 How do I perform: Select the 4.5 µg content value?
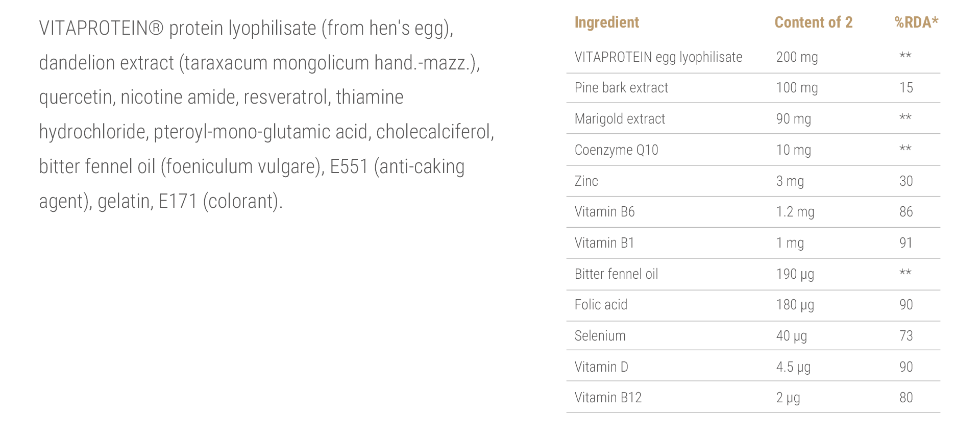(x=793, y=367)
